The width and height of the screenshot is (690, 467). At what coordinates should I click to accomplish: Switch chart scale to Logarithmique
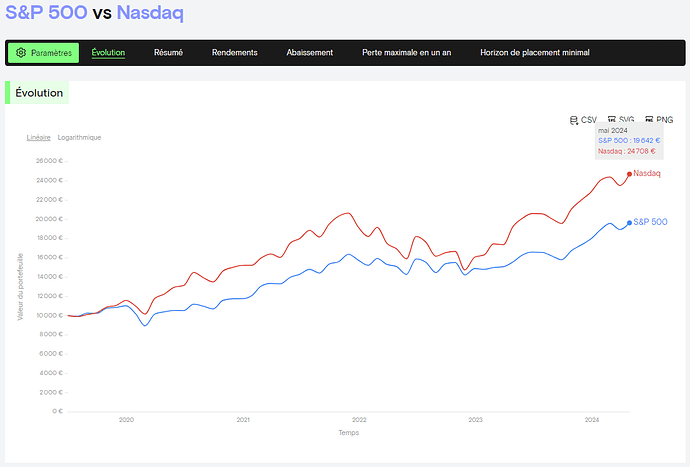(79, 137)
